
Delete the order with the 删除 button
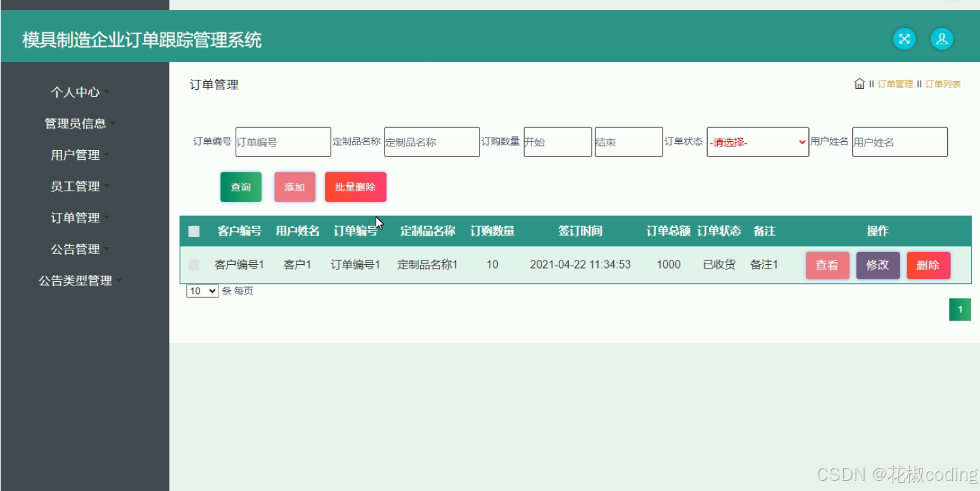click(929, 265)
